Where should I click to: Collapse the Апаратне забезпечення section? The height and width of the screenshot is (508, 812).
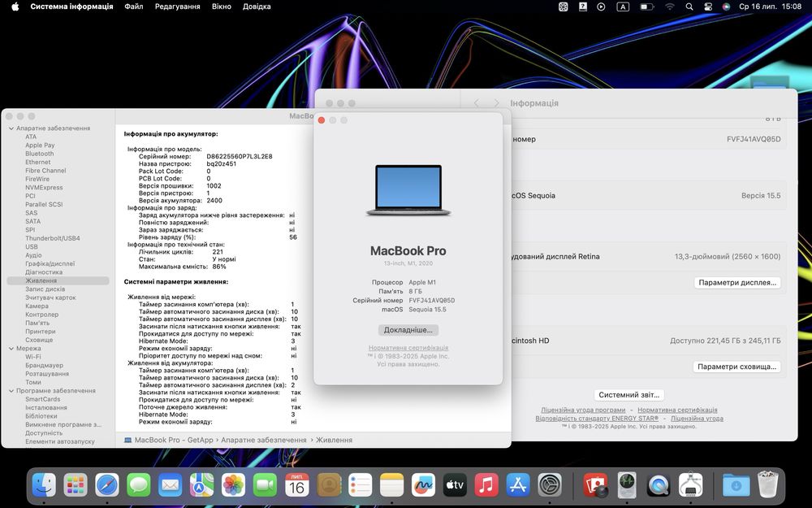click(x=11, y=128)
